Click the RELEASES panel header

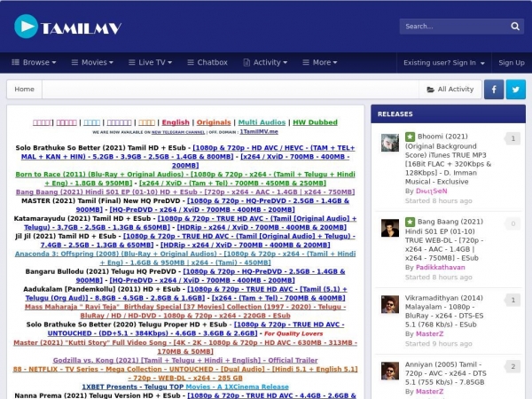(x=448, y=114)
